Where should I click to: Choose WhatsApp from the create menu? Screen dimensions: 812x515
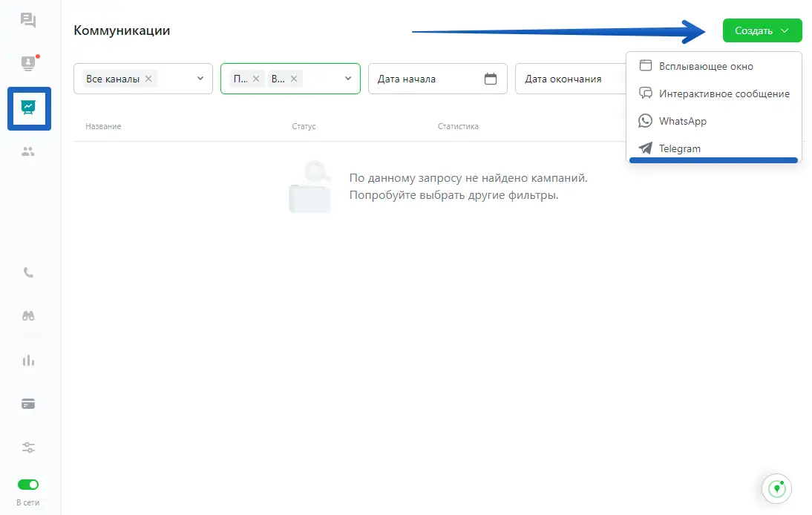click(713, 121)
